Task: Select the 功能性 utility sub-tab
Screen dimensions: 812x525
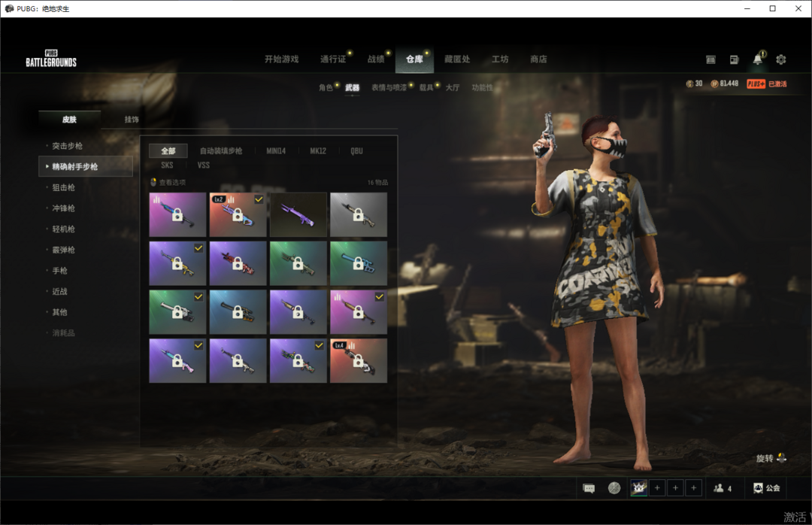Action: click(482, 87)
